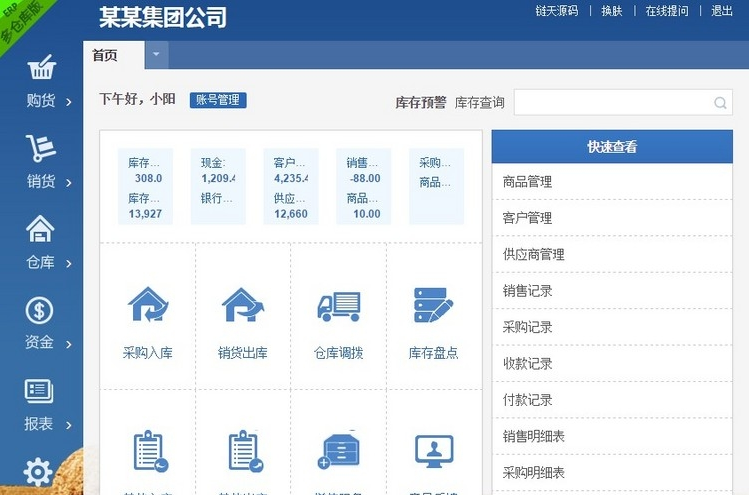Click the 购货 basket icon in sidebar

40,69
